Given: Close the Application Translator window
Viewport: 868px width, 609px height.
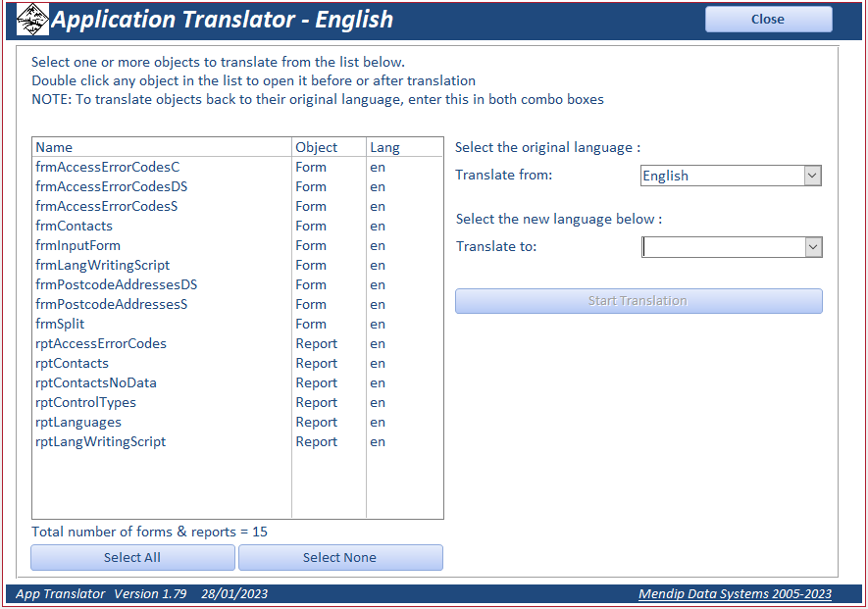Looking at the screenshot, I should [x=768, y=20].
